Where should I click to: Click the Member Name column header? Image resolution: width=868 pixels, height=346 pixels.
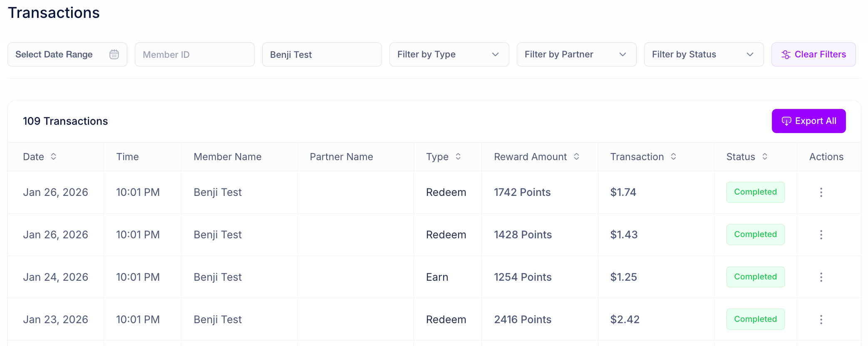pyautogui.click(x=228, y=157)
